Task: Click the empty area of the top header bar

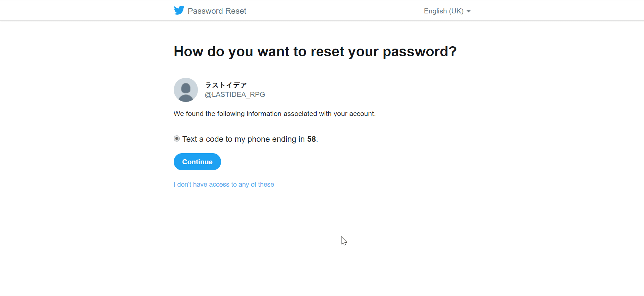Action: coord(335,11)
